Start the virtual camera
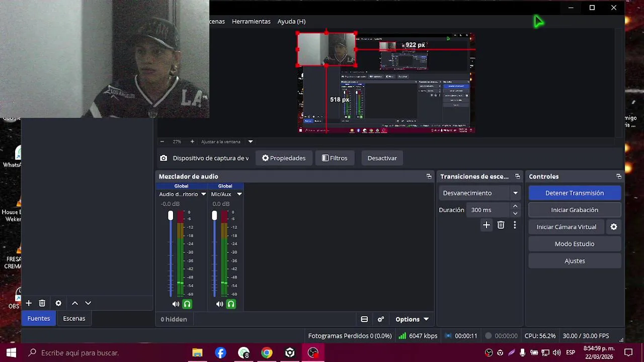 pos(567,227)
